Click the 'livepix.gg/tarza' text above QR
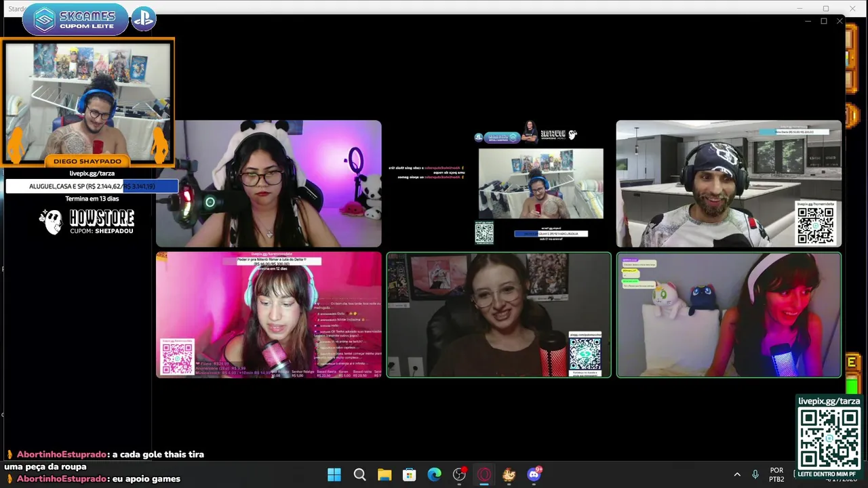This screenshot has width=868, height=488. [x=829, y=401]
